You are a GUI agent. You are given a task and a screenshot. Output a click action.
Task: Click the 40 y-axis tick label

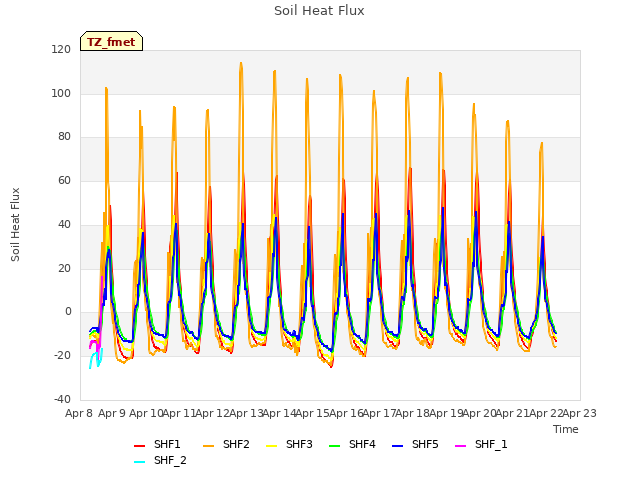64,224
